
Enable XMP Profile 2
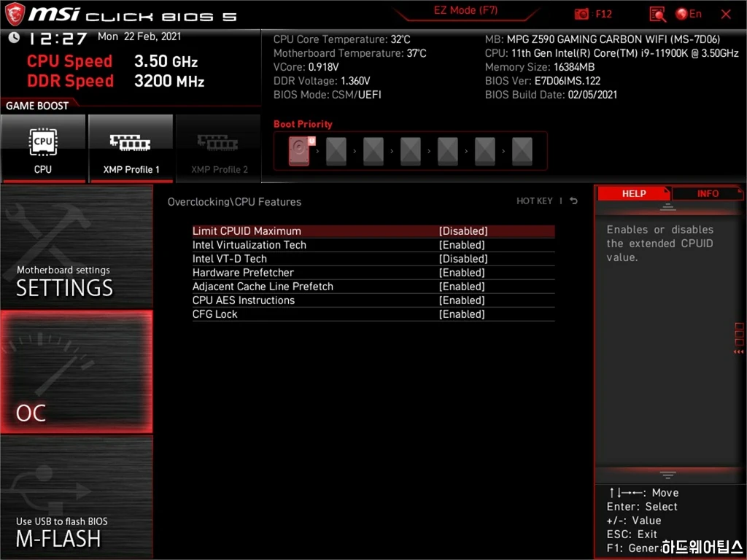(x=219, y=148)
